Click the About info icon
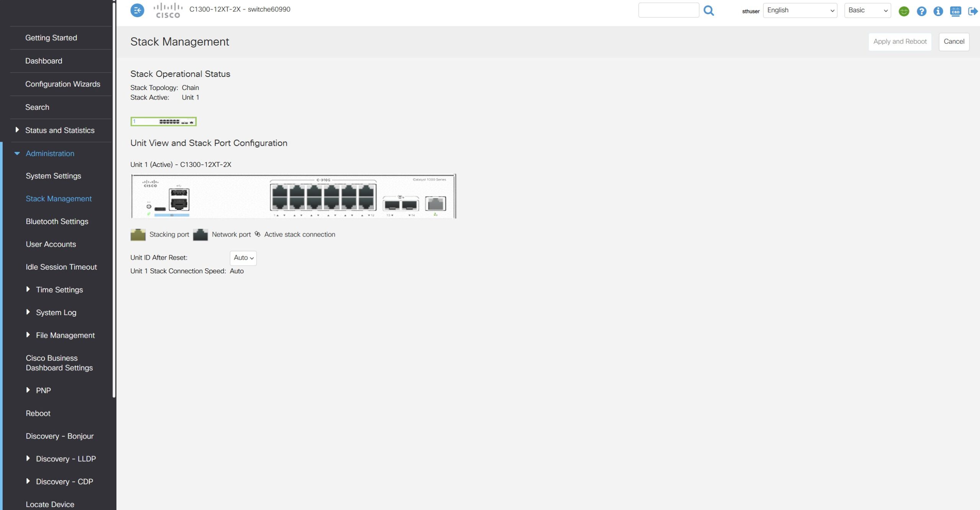 pyautogui.click(x=938, y=11)
